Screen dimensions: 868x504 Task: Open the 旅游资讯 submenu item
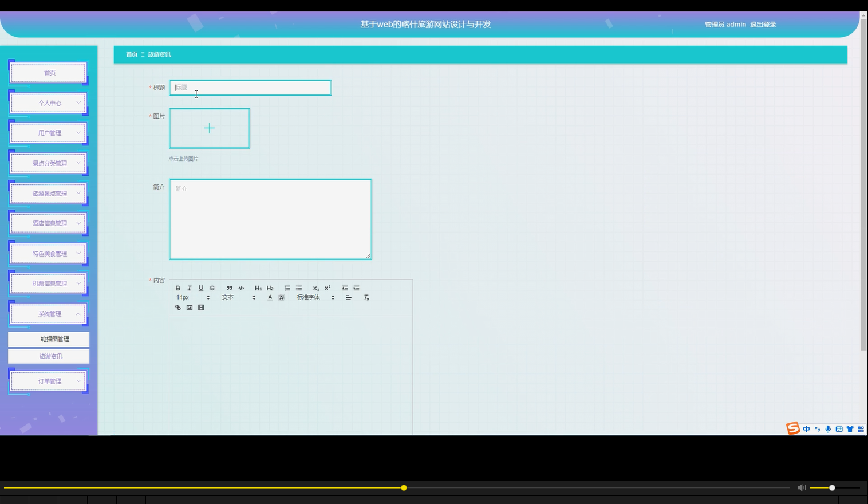[49, 356]
